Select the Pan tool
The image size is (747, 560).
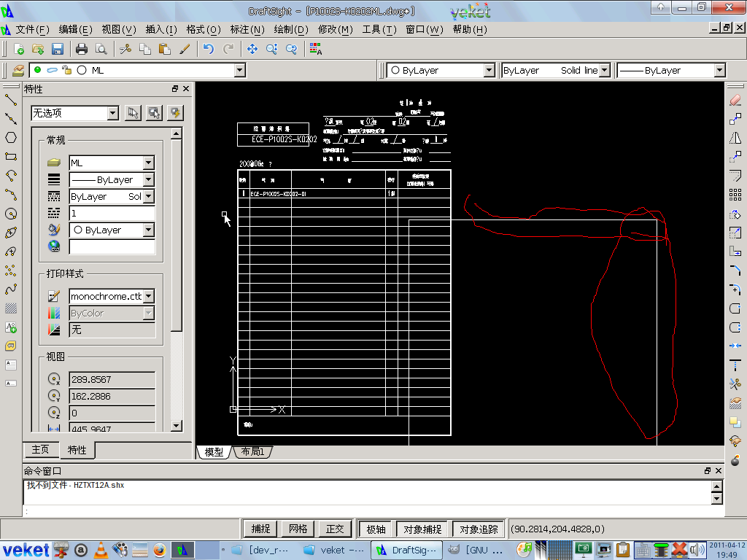(x=252, y=49)
